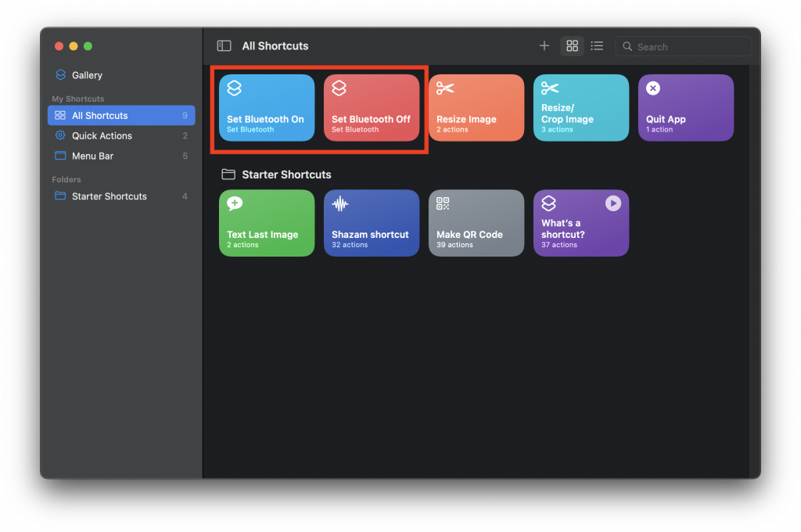Open Gallery in the sidebar
The width and height of the screenshot is (801, 532).
pos(87,75)
